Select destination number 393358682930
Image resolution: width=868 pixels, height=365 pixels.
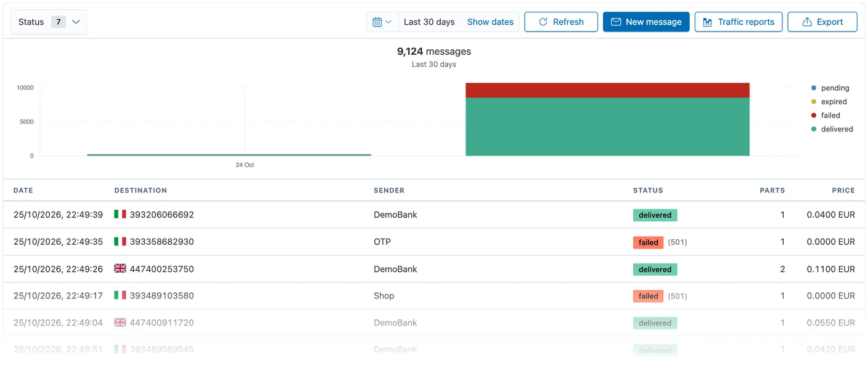click(x=162, y=242)
